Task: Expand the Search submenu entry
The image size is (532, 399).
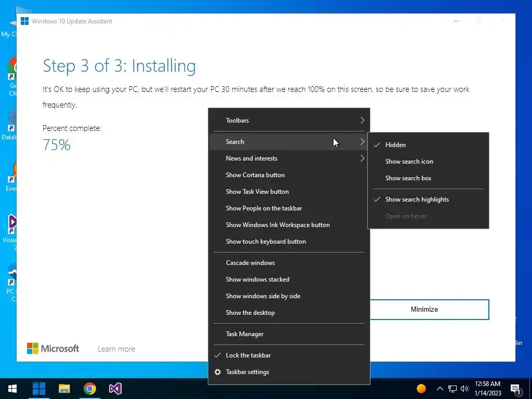Action: click(x=289, y=142)
